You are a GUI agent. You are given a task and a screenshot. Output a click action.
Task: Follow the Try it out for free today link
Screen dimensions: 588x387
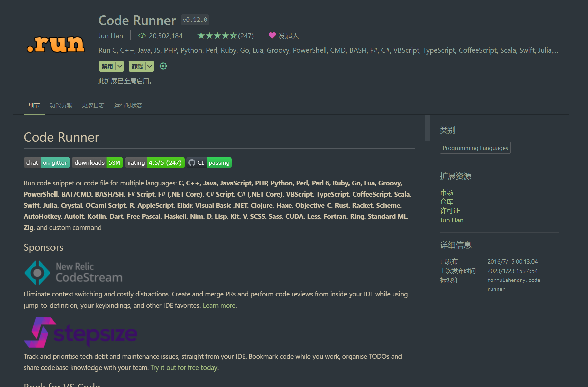click(x=184, y=367)
